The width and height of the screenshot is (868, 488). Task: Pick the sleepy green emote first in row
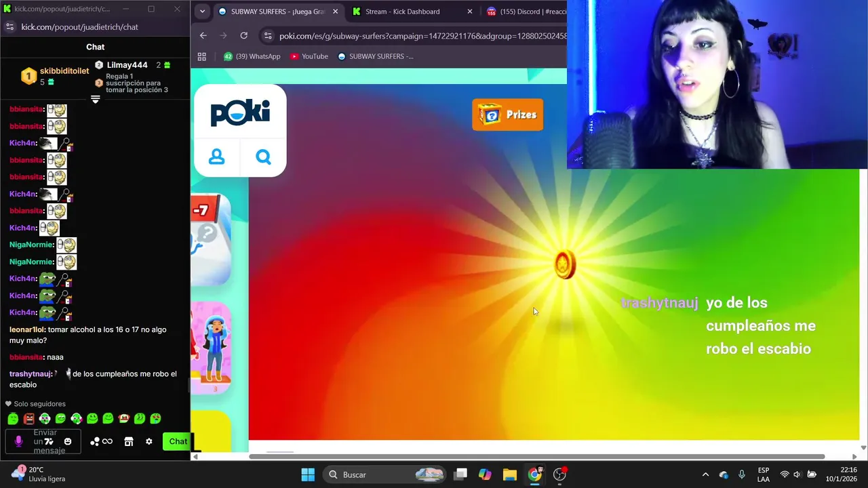point(13,419)
